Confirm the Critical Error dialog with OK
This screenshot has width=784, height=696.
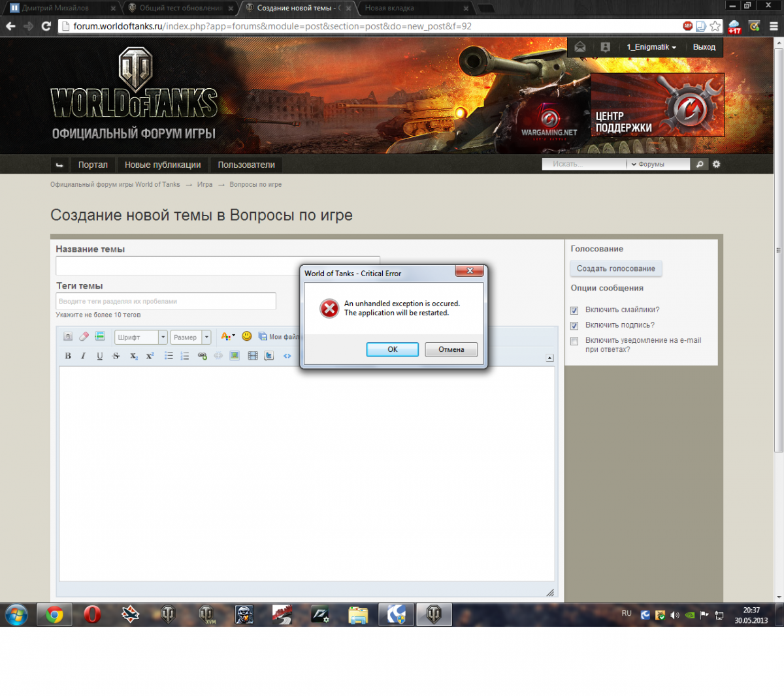393,349
